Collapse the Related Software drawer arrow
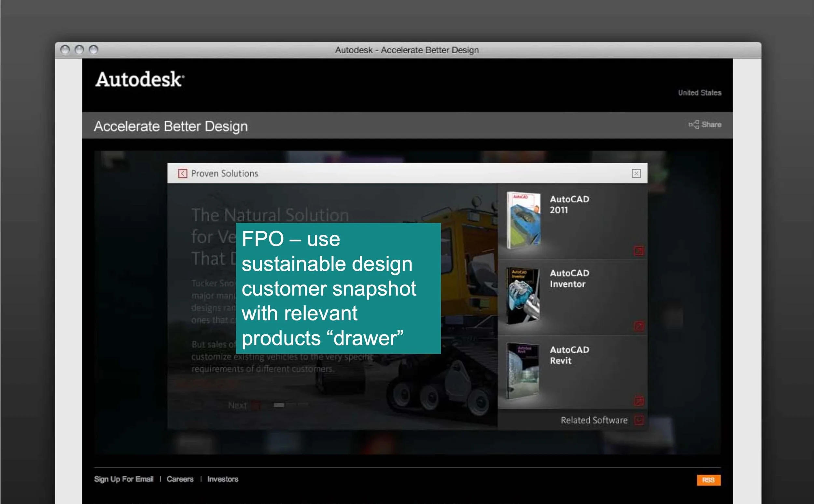 coord(639,420)
